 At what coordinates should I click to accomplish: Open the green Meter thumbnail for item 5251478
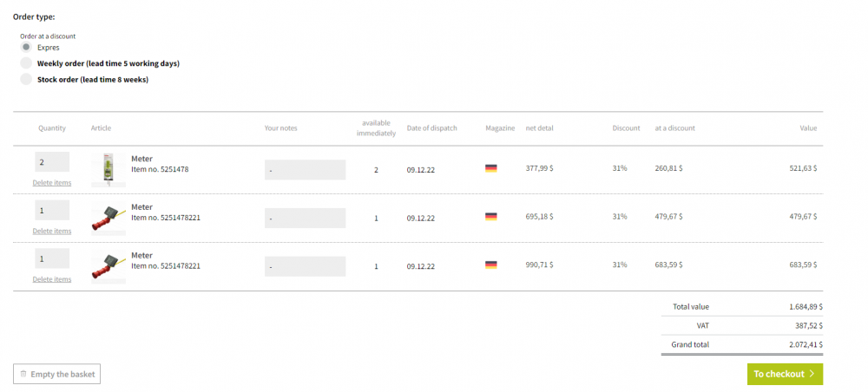[x=108, y=169]
